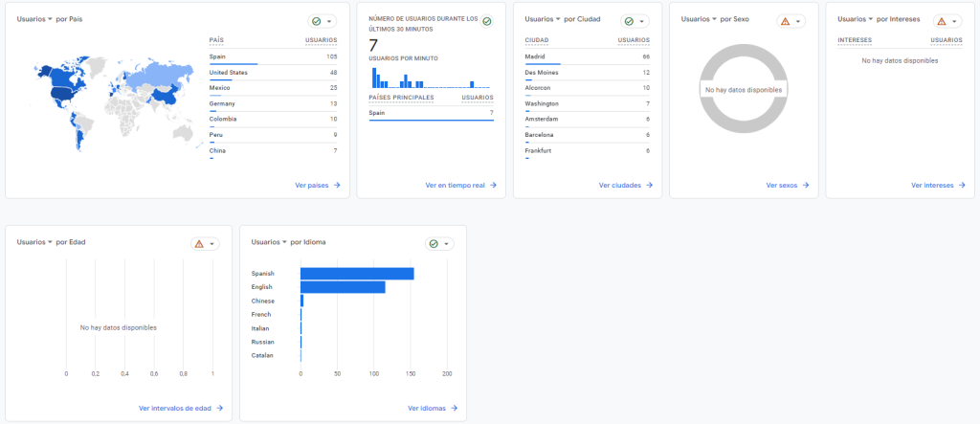Click green check icon in realtime users card

click(487, 21)
